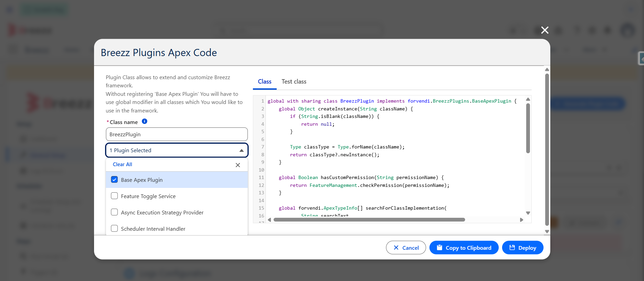Click the modal body scroll down arrow
Viewport: 644px width, 281px height.
tap(547, 231)
